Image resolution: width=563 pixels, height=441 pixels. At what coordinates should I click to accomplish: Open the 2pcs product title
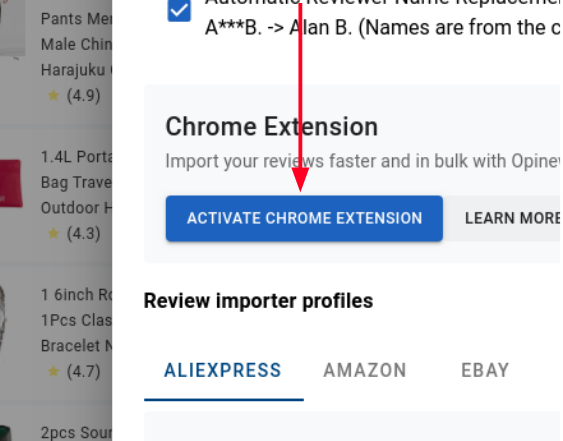point(76,433)
